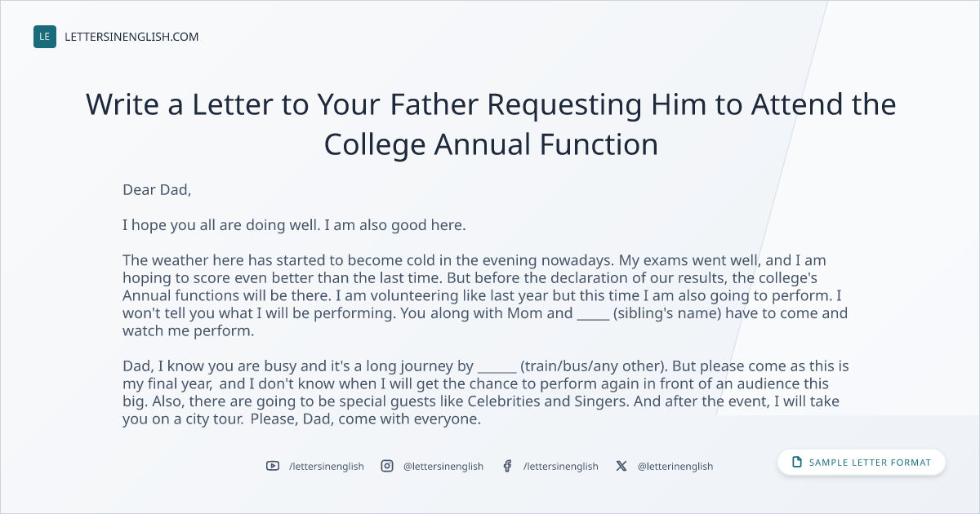
Task: Click the paragraph starting 'The weather here'
Action: click(487, 296)
